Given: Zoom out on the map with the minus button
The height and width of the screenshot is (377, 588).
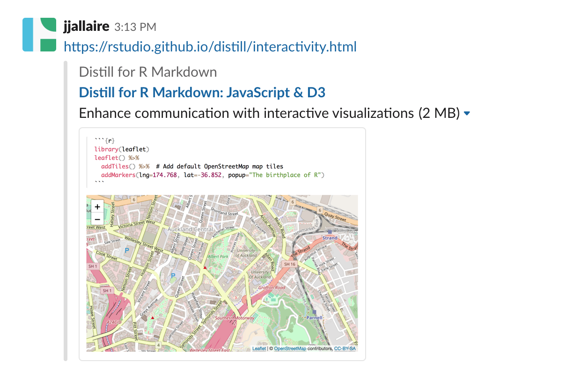Looking at the screenshot, I should click(97, 219).
